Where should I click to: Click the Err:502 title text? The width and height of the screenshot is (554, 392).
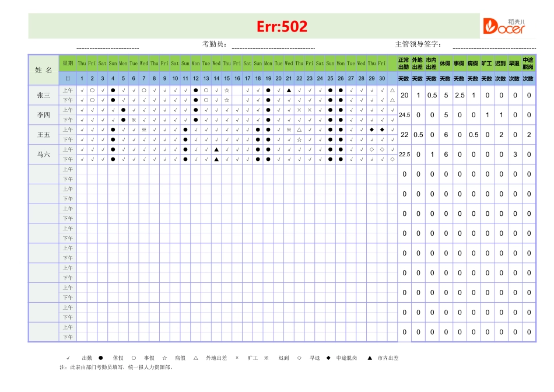coord(282,26)
